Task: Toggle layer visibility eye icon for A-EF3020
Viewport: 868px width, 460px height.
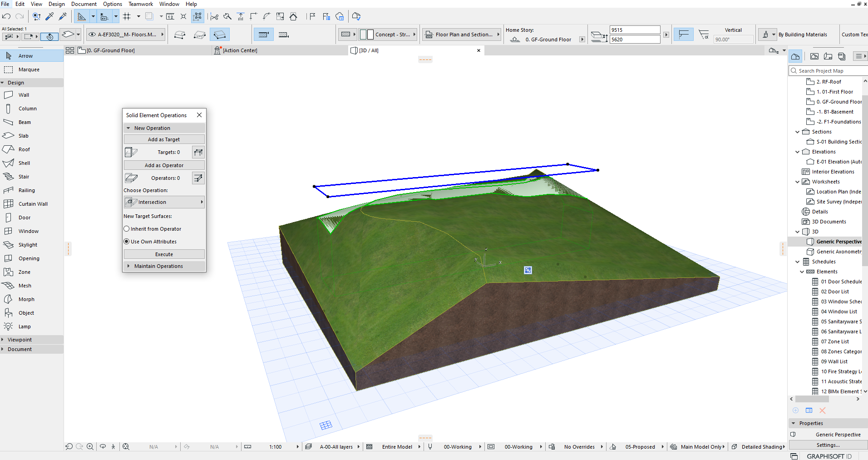Action: pyautogui.click(x=92, y=35)
